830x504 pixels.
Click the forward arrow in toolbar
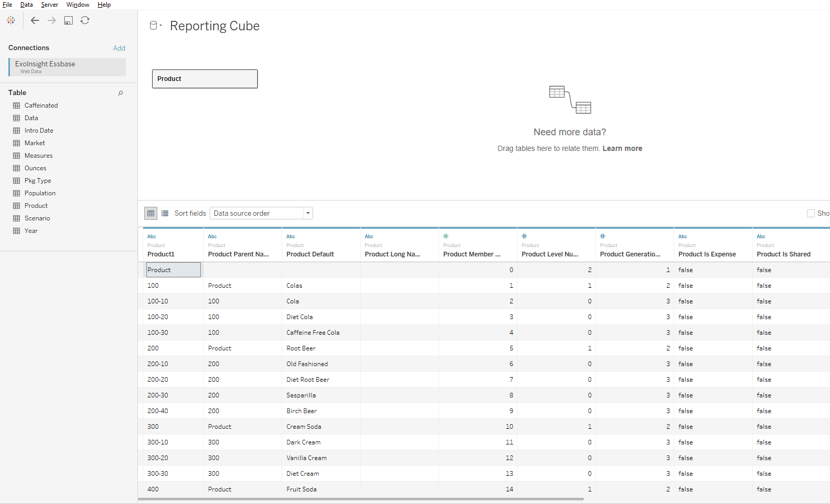(x=52, y=20)
